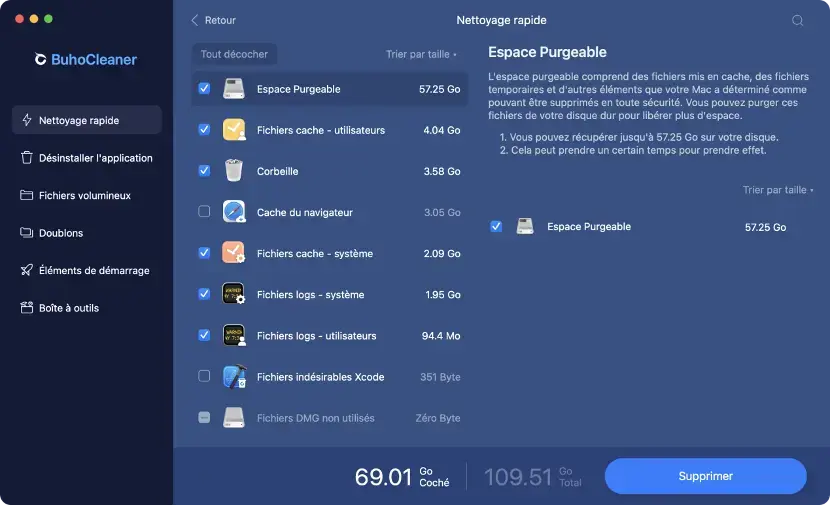The height and width of the screenshot is (506, 830).
Task: Uncheck Fichiers cache - système checkbox
Action: pyautogui.click(x=204, y=252)
